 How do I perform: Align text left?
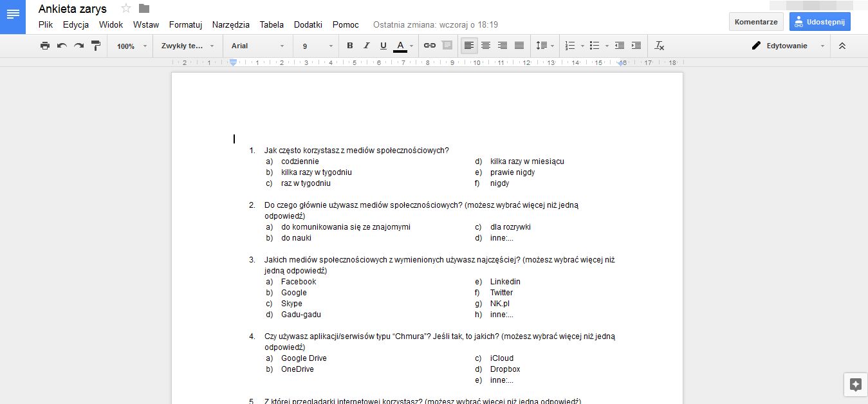click(469, 46)
